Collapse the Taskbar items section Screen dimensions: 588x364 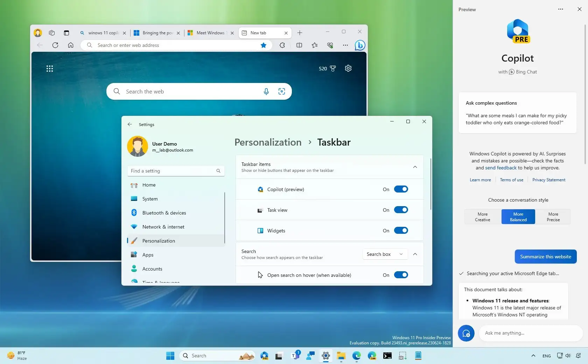[x=415, y=167]
